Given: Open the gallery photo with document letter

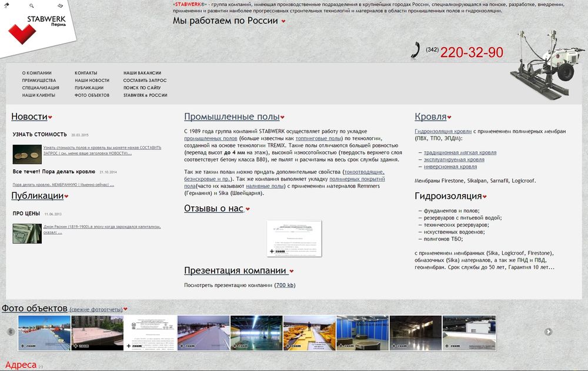Looking at the screenshot, I should [151, 333].
